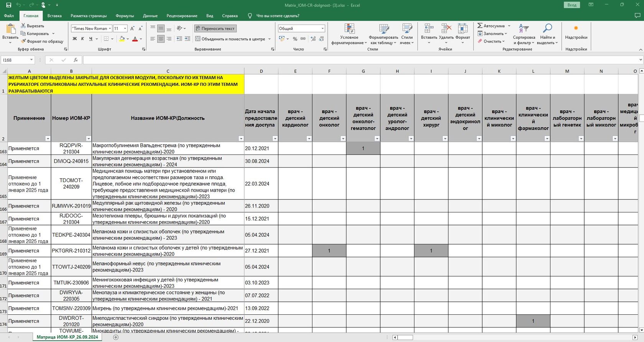
Task: Click AutoSum (Автосумма) button
Action: tap(491, 26)
